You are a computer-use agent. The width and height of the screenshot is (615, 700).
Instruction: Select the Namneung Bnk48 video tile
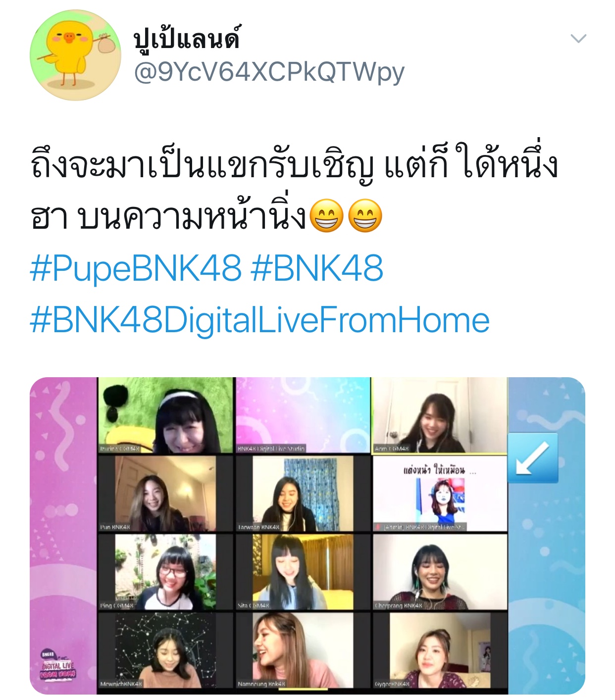pos(303,650)
